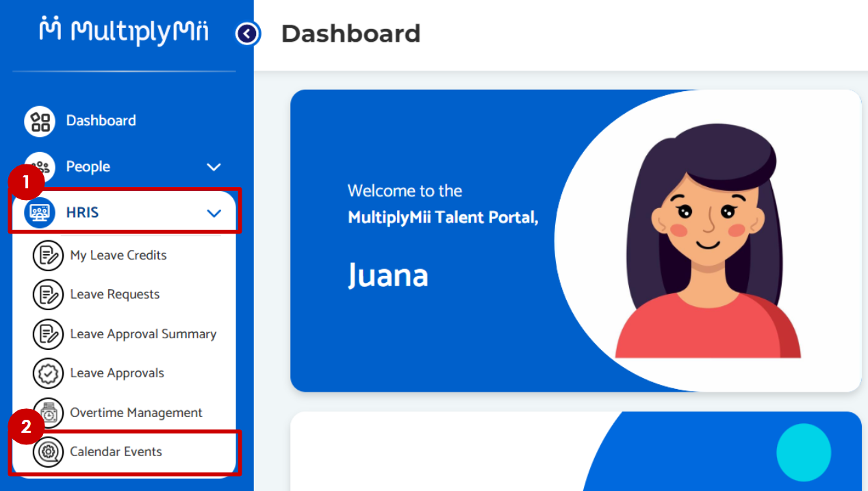Click the People group icon
Viewport: 868px width, 491px height.
click(x=40, y=166)
